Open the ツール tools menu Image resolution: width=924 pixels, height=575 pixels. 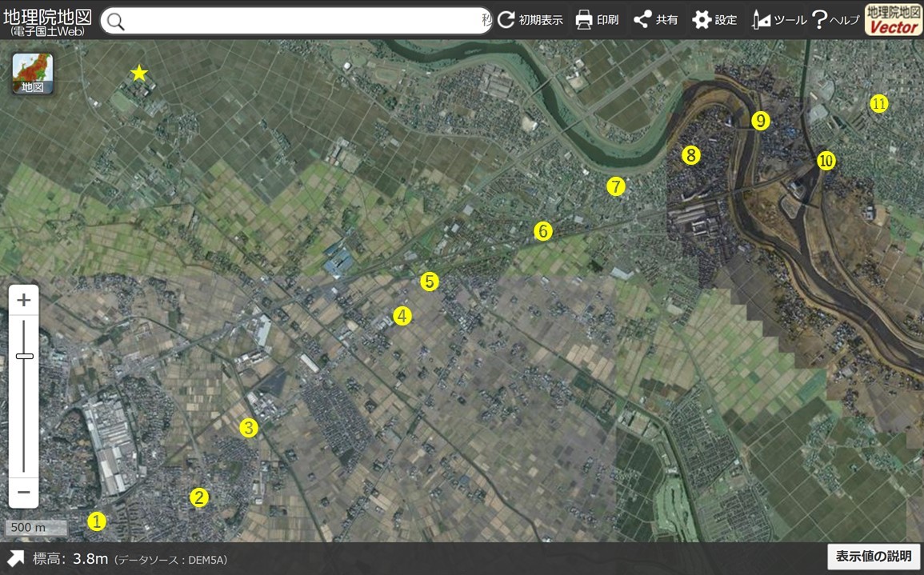(x=779, y=20)
